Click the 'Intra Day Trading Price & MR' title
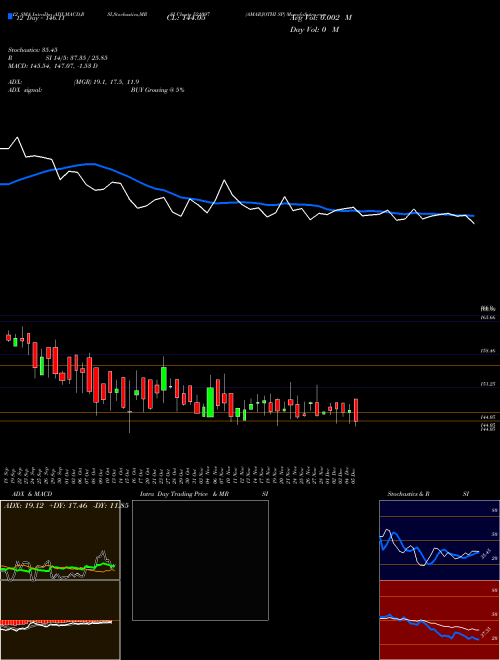The width and height of the screenshot is (500, 660). pyautogui.click(x=185, y=494)
